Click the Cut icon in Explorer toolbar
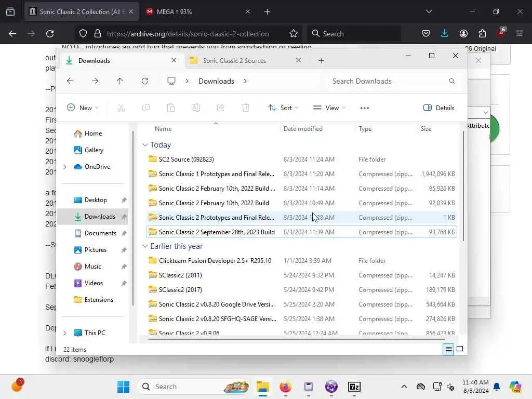This screenshot has height=399, width=532. point(121,108)
